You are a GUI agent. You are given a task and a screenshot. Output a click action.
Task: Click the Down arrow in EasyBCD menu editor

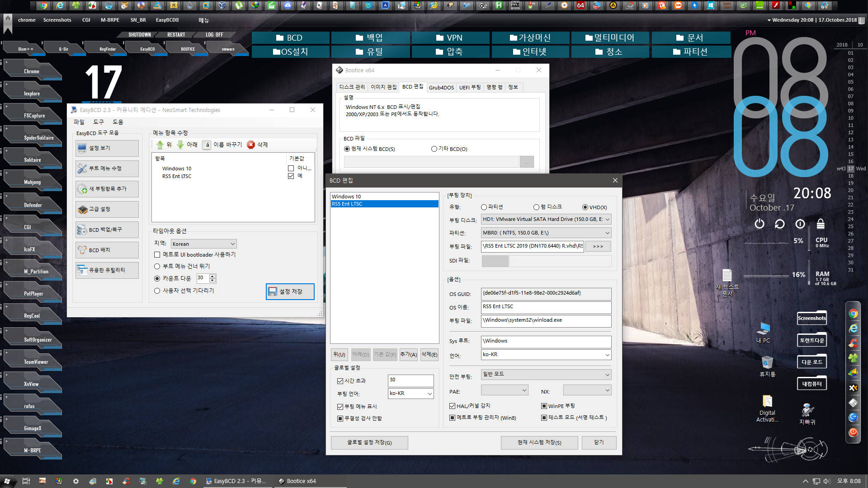pos(180,145)
